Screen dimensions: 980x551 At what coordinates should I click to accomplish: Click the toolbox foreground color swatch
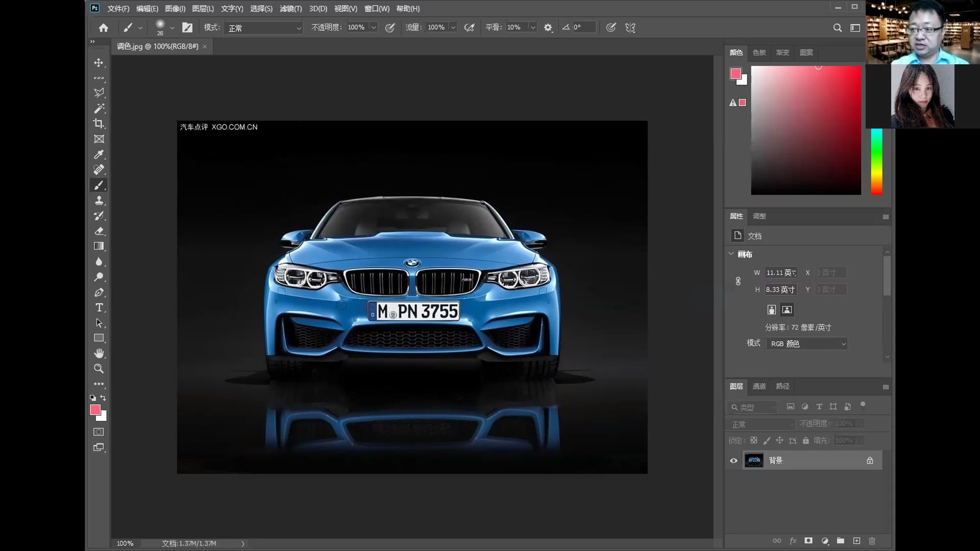[x=95, y=410]
